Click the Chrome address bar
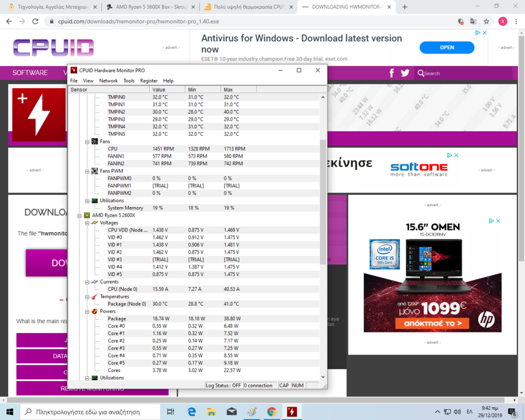Screen dimensions: 525x420 (x=251, y=22)
